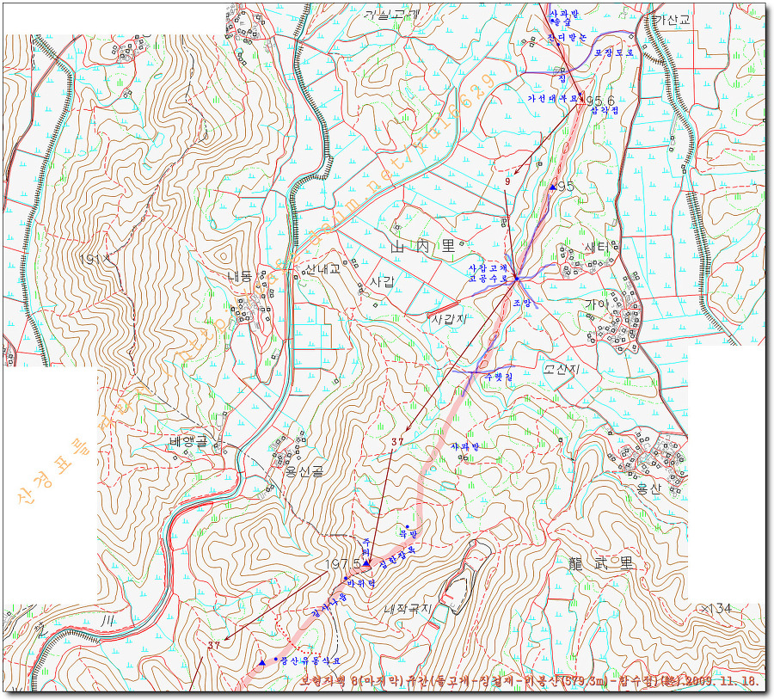
Task: Click the 사갑지 reservoir label
Action: [449, 319]
